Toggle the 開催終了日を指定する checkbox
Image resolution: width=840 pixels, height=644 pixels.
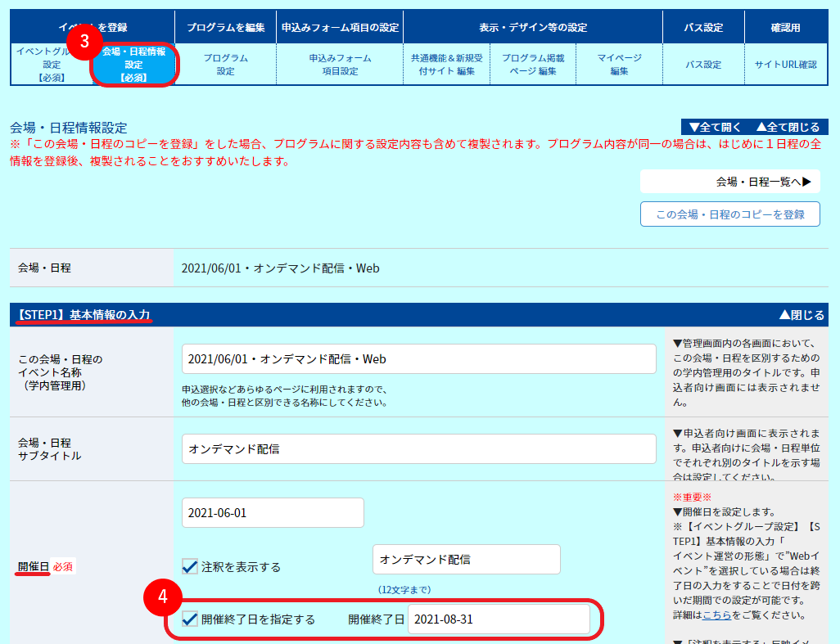(x=190, y=619)
